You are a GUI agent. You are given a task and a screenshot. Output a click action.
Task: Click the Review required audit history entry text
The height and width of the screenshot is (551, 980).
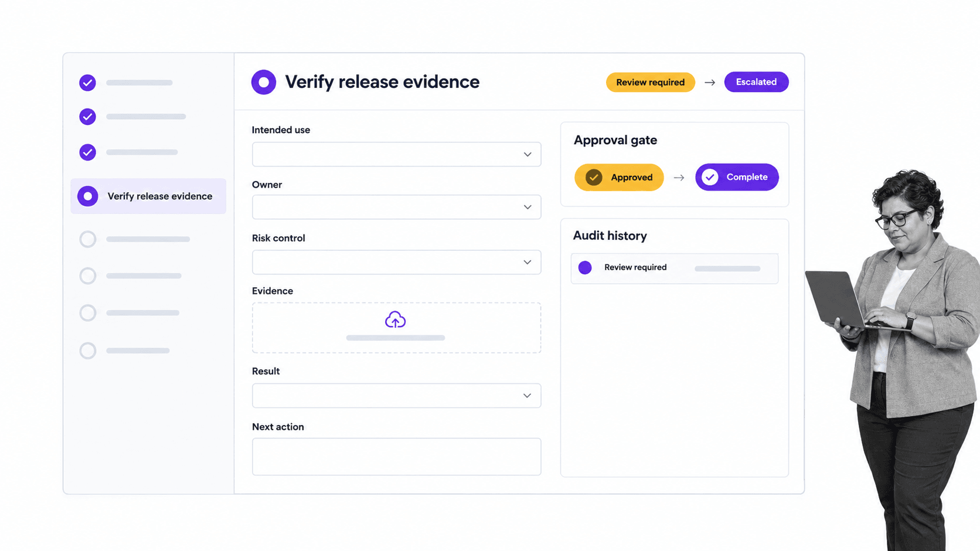tap(635, 267)
